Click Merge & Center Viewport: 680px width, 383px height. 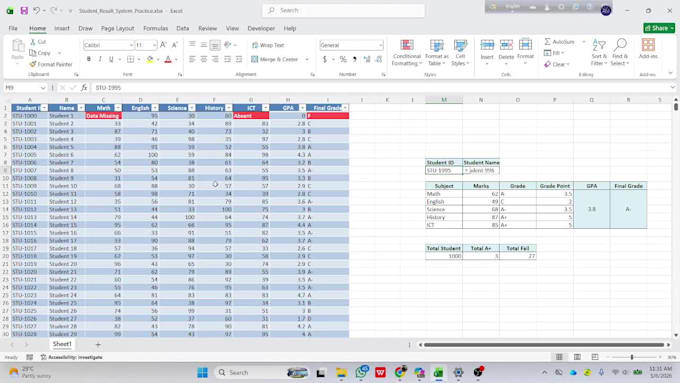[275, 59]
